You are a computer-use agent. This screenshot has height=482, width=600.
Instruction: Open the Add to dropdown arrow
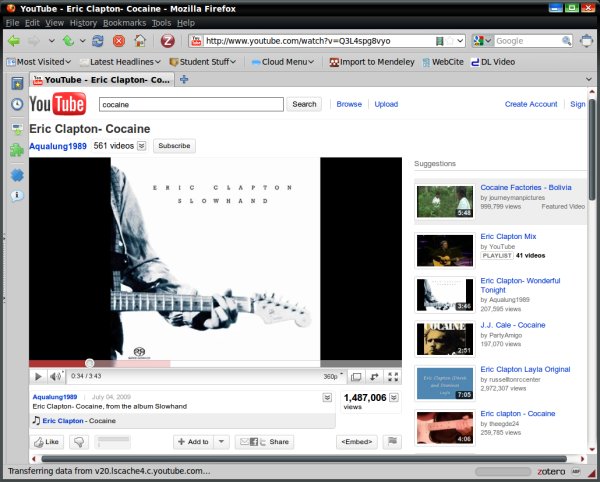[x=221, y=442]
